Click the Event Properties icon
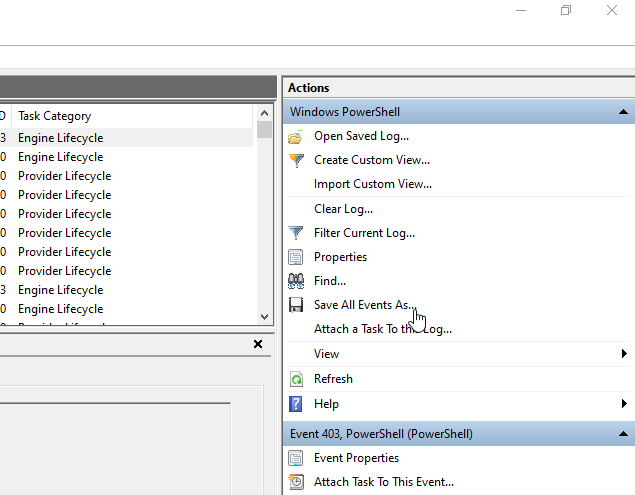Viewport: 635px width, 495px height. [296, 458]
